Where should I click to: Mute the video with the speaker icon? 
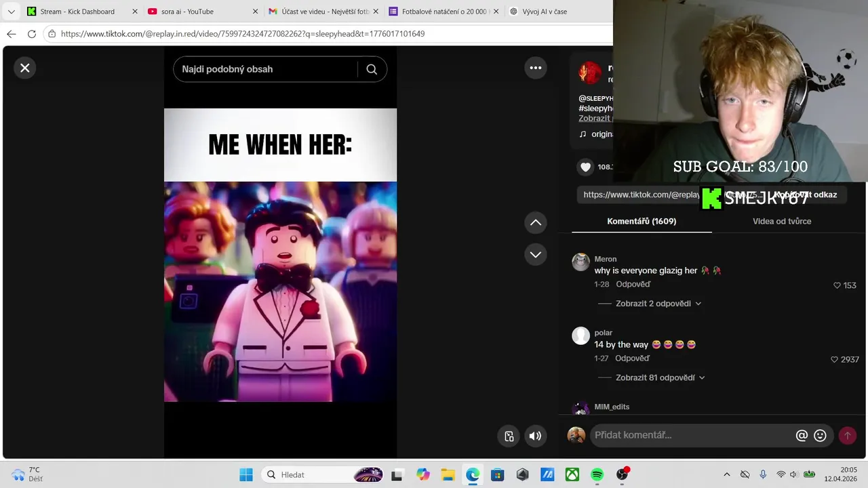coord(535,436)
